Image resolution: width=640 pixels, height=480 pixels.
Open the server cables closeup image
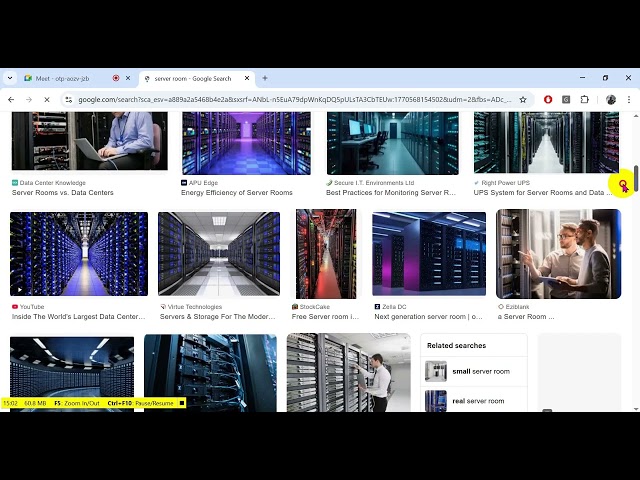(210, 373)
